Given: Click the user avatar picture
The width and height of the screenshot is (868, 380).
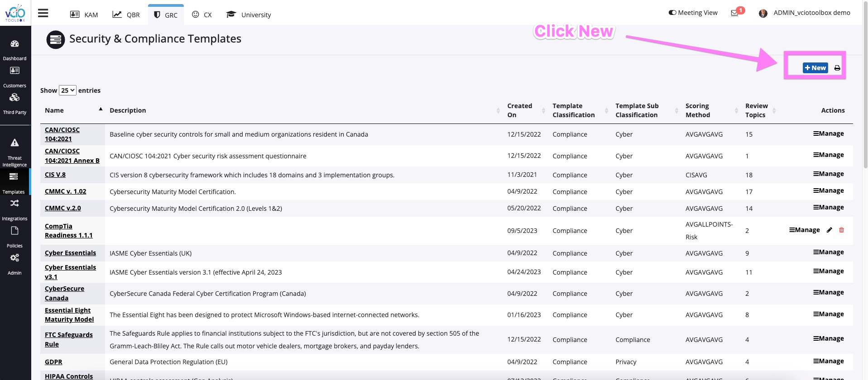Looking at the screenshot, I should [x=763, y=13].
